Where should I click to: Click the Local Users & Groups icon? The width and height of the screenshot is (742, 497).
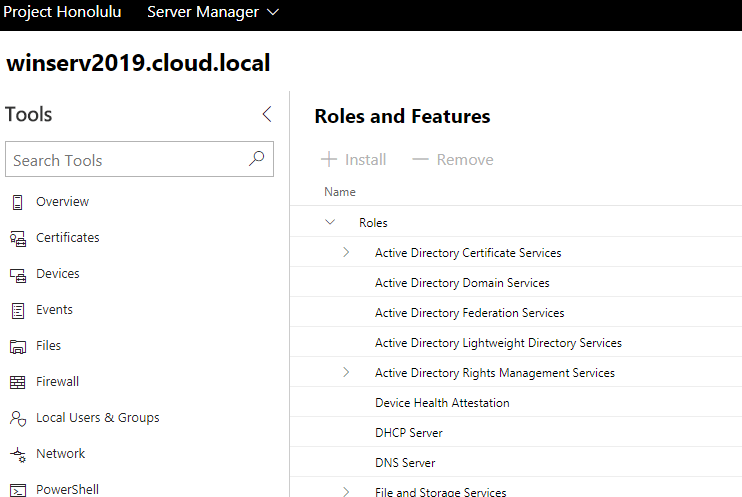pyautogui.click(x=17, y=418)
